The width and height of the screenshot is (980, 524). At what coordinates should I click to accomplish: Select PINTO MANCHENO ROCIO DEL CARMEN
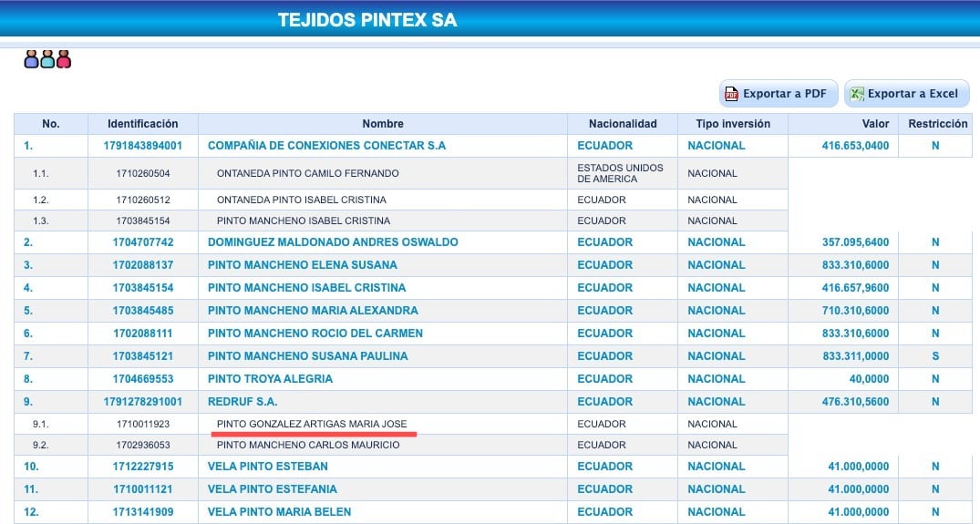point(315,334)
